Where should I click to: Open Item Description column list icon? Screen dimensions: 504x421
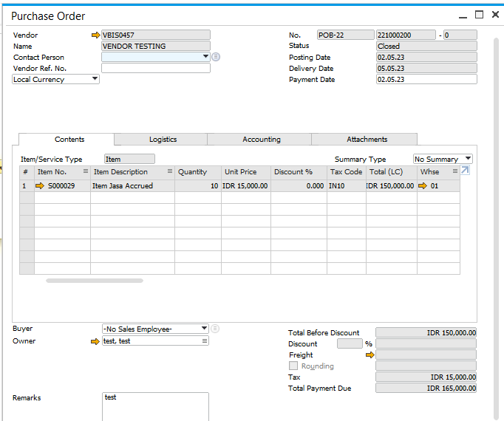tap(170, 171)
